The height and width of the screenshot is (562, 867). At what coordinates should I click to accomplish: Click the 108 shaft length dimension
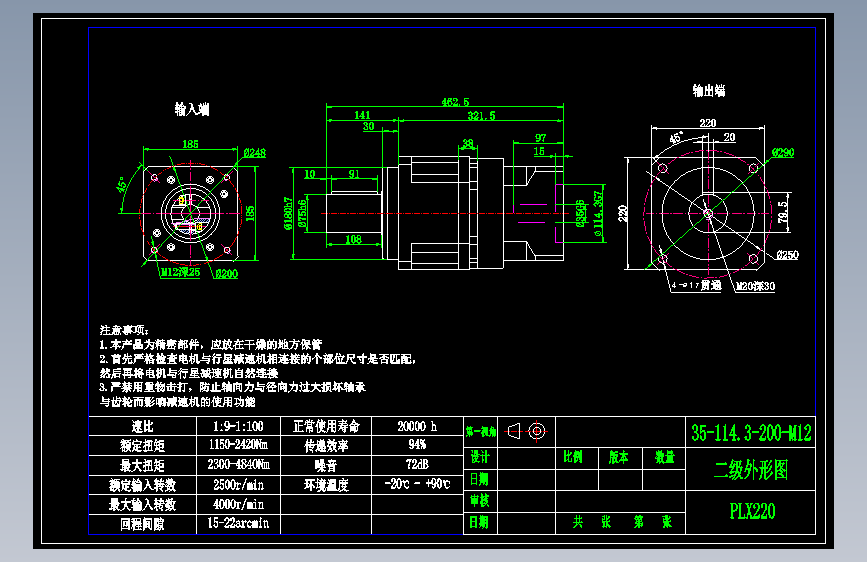pos(353,240)
